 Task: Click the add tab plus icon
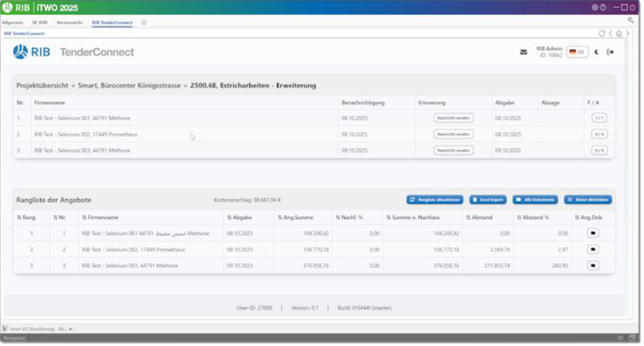pyautogui.click(x=144, y=22)
